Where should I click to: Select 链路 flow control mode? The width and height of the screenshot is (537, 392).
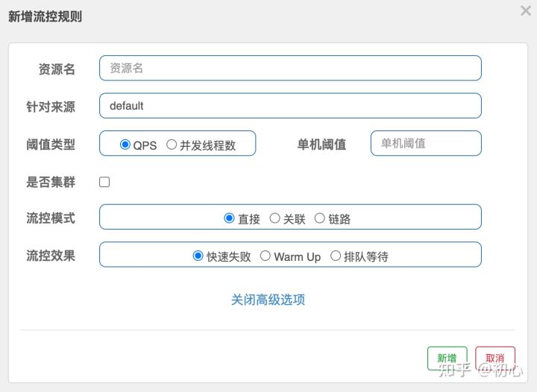pyautogui.click(x=319, y=218)
